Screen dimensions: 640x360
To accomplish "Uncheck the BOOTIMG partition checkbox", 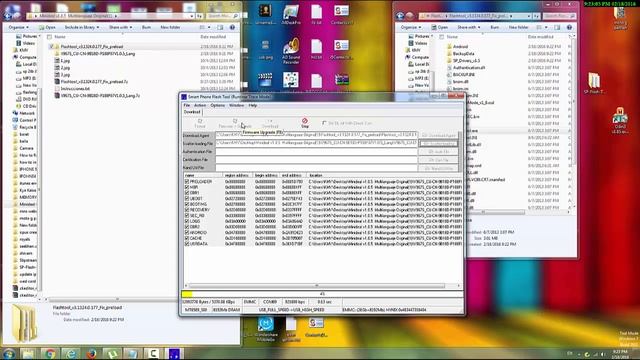I will coord(187,204).
